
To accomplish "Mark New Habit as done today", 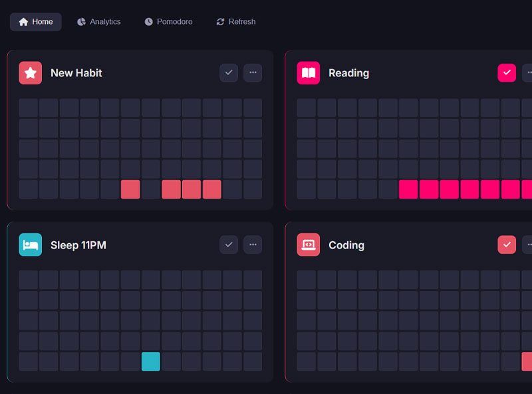I will (229, 73).
